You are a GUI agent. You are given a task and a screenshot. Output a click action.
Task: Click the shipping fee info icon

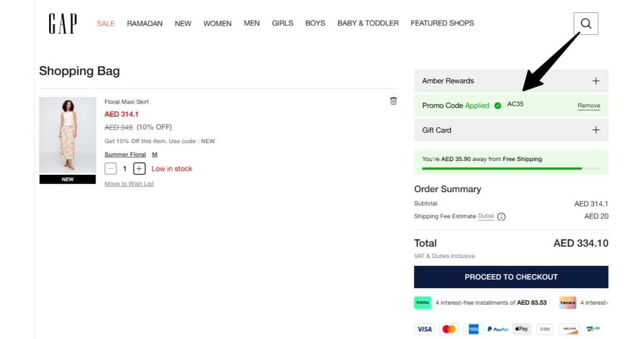pos(501,217)
